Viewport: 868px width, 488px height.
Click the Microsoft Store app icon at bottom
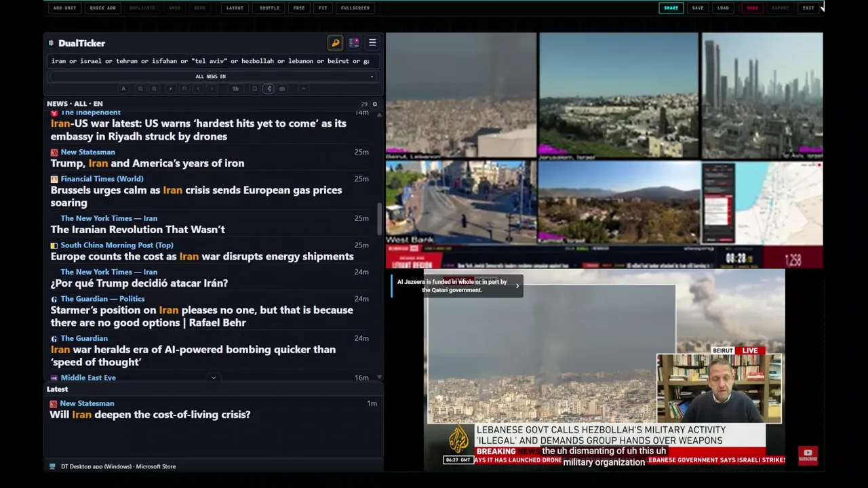coord(52,466)
